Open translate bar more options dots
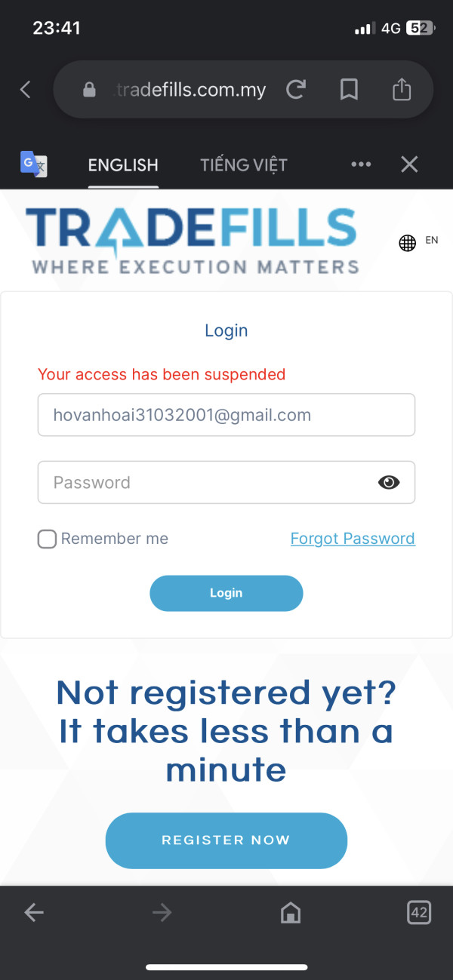 coord(361,164)
